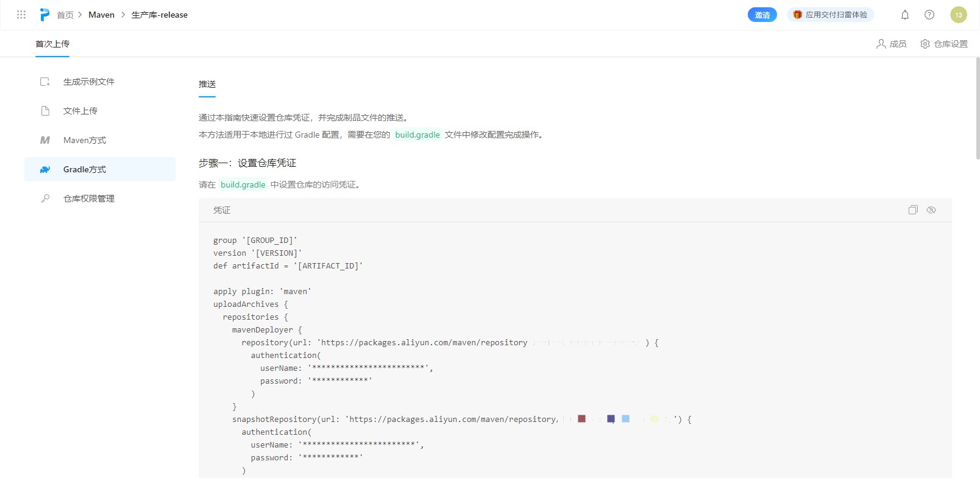980x478 pixels.
Task: Open the 成员 members page
Action: (892, 44)
